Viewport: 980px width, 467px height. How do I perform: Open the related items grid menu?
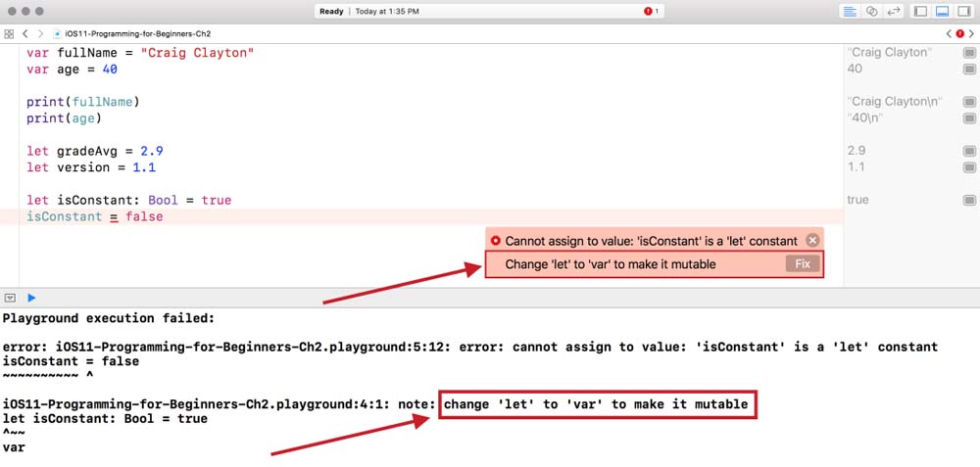tap(9, 33)
